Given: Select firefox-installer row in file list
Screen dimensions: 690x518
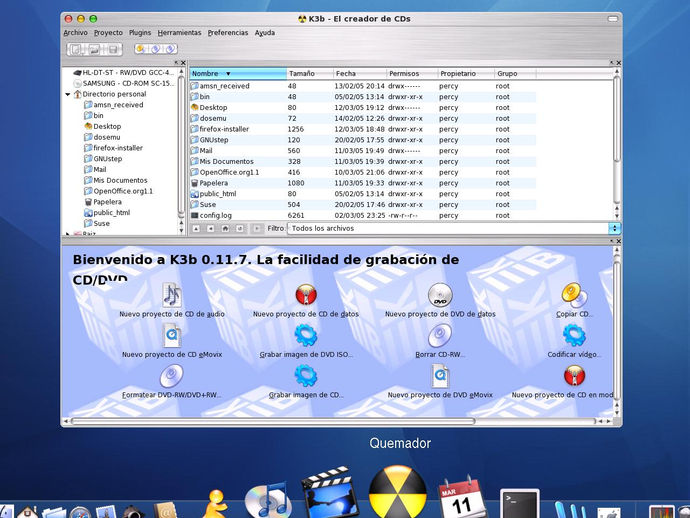Looking at the screenshot, I should tap(363, 129).
